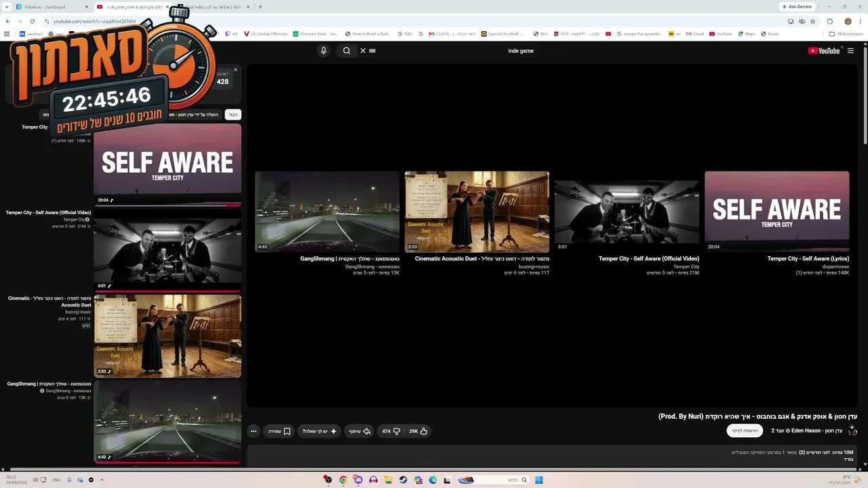Play GangShmang night road end-screen thumbnail
Viewport: 868px width, 488px height.
click(x=327, y=211)
